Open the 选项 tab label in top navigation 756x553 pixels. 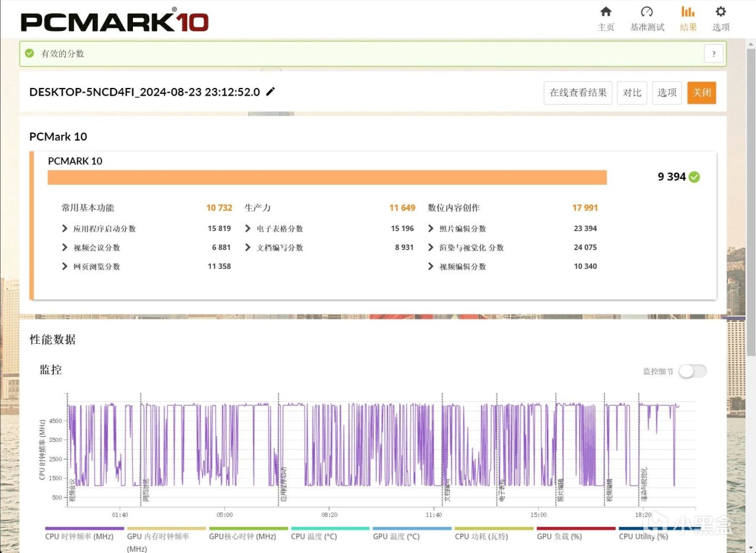pos(721,27)
